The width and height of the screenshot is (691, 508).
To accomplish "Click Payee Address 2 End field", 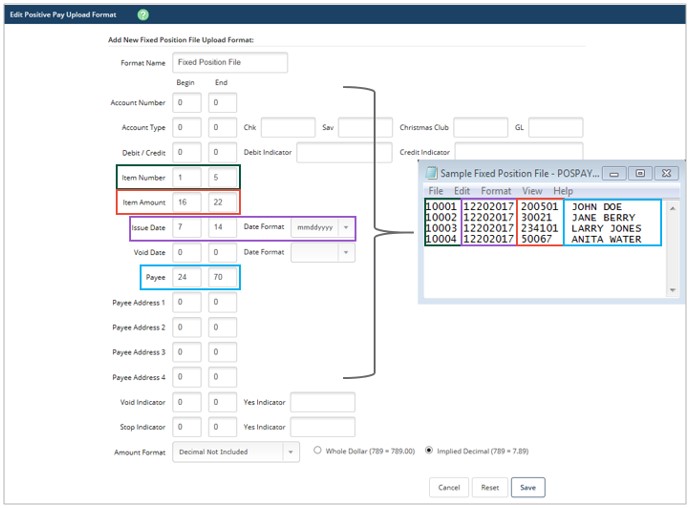I will click(x=222, y=327).
